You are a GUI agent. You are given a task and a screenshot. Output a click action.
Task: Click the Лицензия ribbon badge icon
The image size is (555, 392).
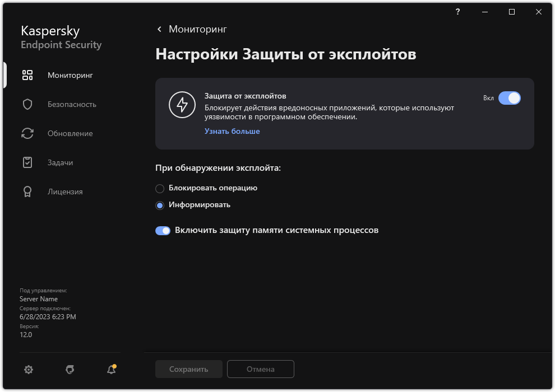click(x=27, y=192)
